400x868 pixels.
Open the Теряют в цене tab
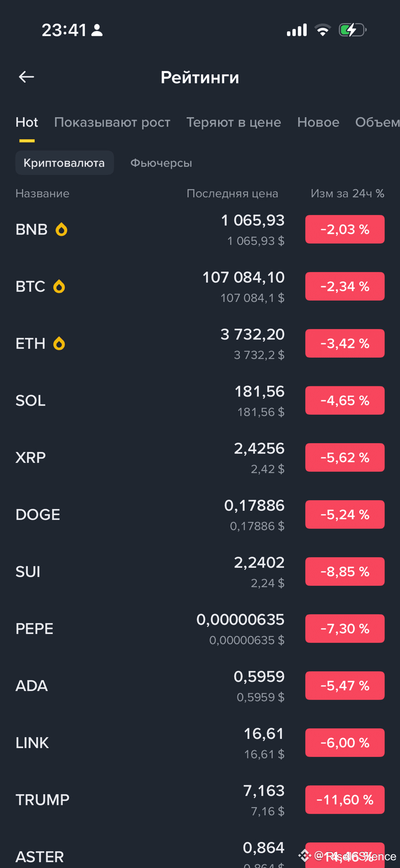[234, 122]
